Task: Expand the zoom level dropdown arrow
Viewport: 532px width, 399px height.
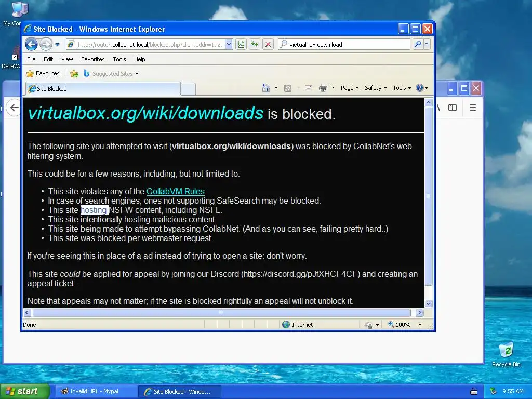Action: click(x=420, y=325)
